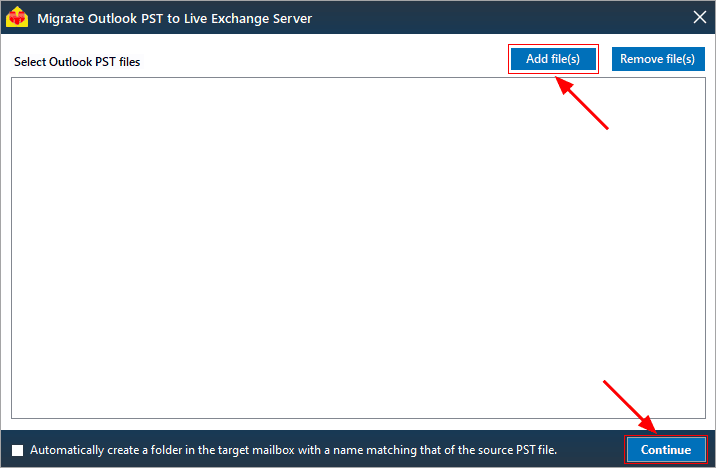Image resolution: width=716 pixels, height=468 pixels.
Task: Click the Remove file(s) button
Action: click(658, 59)
